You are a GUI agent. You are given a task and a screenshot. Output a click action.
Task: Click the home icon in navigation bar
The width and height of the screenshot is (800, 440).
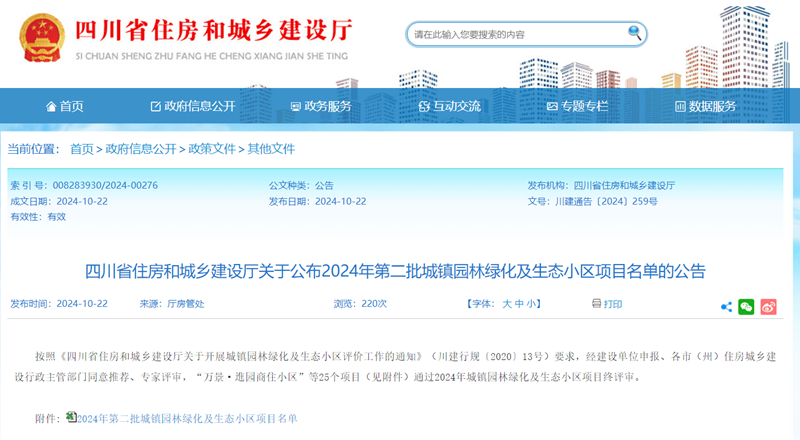(x=51, y=106)
